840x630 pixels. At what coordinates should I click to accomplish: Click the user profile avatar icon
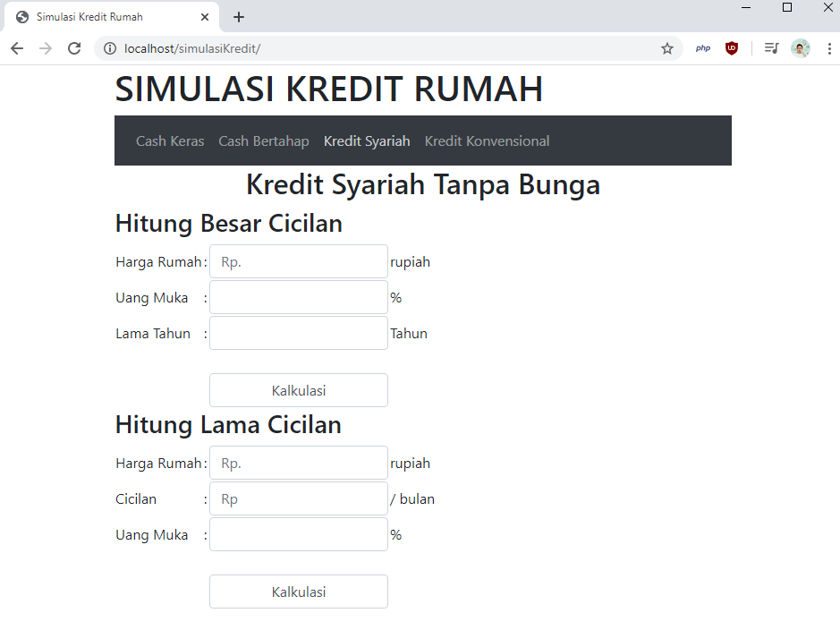click(799, 48)
